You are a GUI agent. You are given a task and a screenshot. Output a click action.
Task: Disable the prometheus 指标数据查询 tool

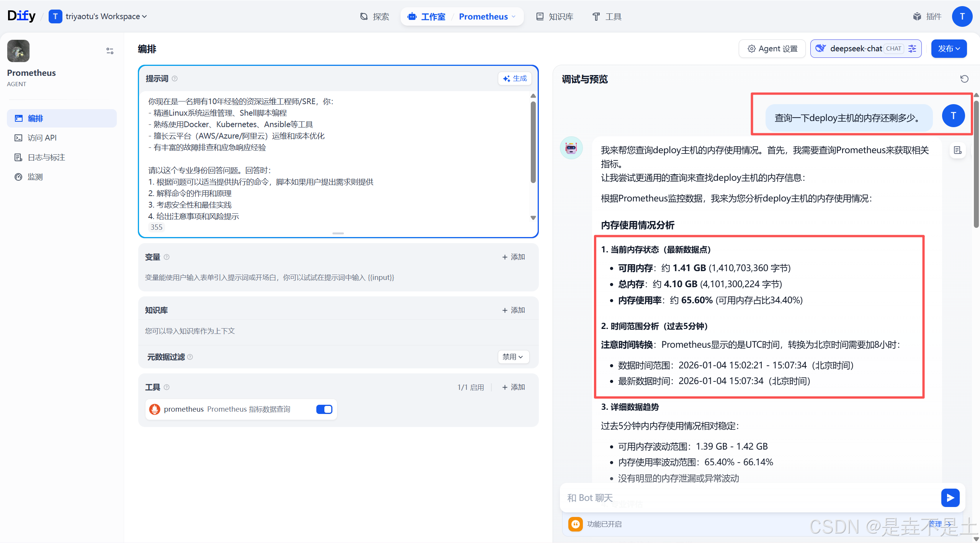pos(324,409)
